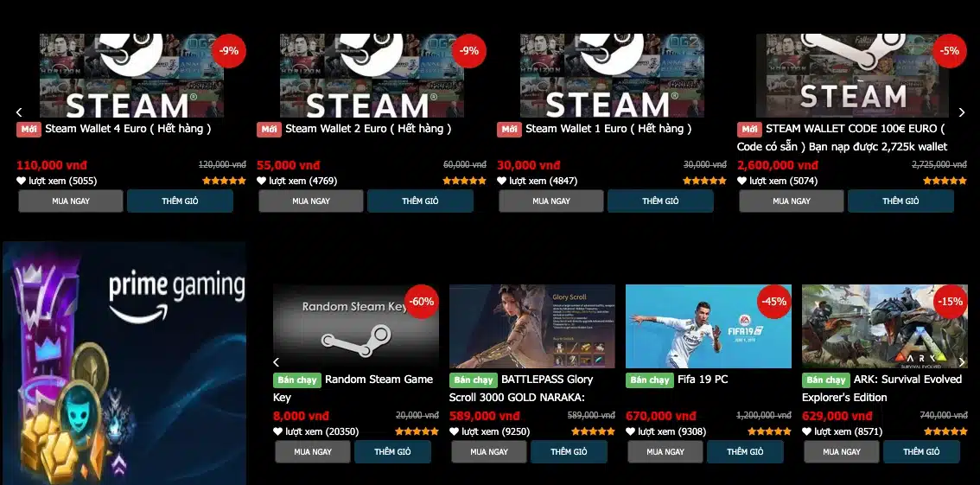Click the star rating under ARK: Survival Evolved
Image resolution: width=980 pixels, height=485 pixels.
click(945, 431)
